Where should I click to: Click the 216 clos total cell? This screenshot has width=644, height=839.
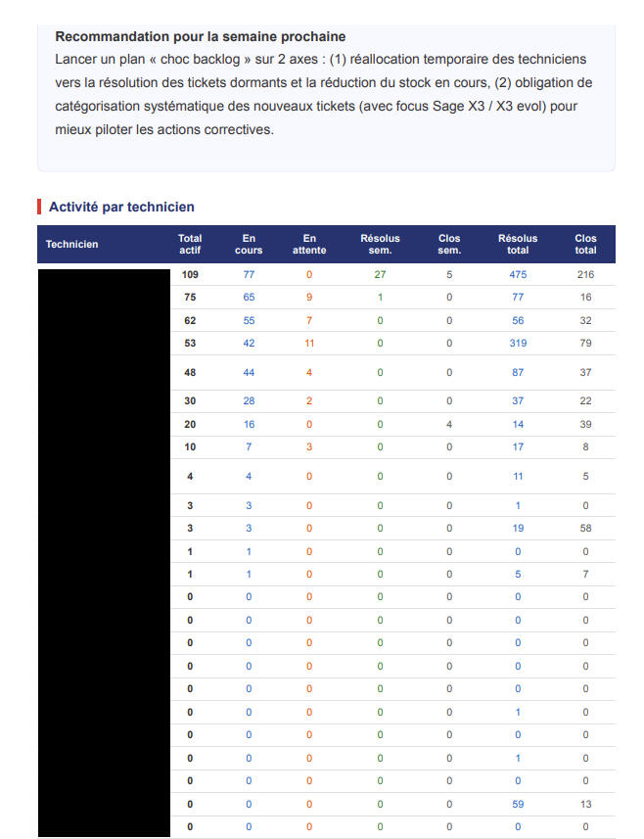tap(585, 274)
